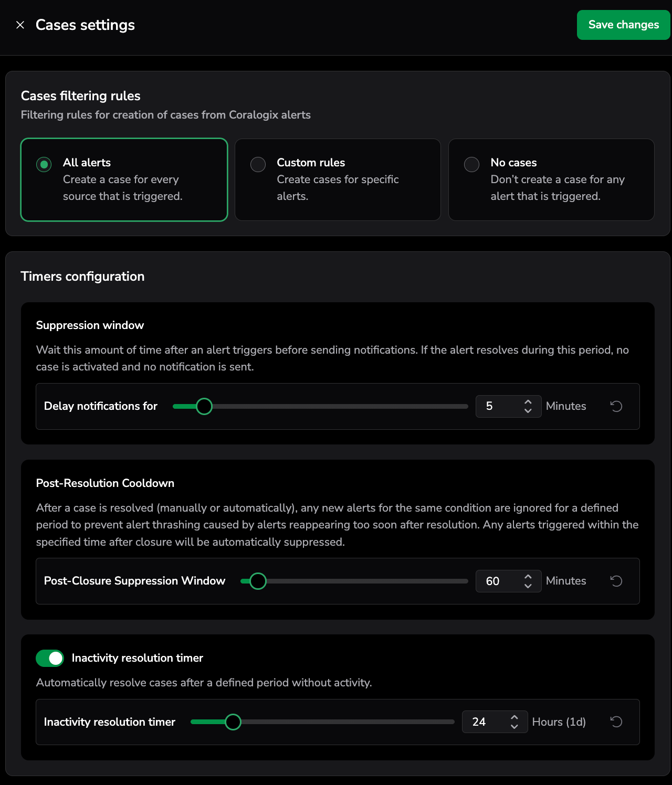
Task: Increment the Delay notifications minutes value
Action: click(x=528, y=402)
